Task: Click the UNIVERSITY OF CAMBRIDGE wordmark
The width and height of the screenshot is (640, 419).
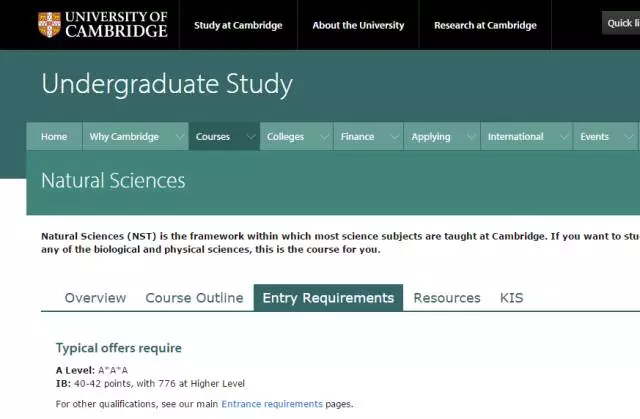Action: pyautogui.click(x=116, y=25)
